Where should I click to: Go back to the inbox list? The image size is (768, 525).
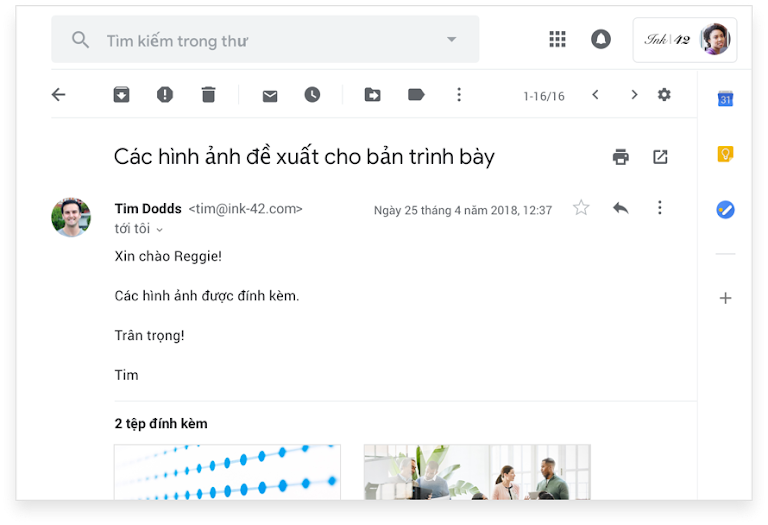pyautogui.click(x=59, y=95)
